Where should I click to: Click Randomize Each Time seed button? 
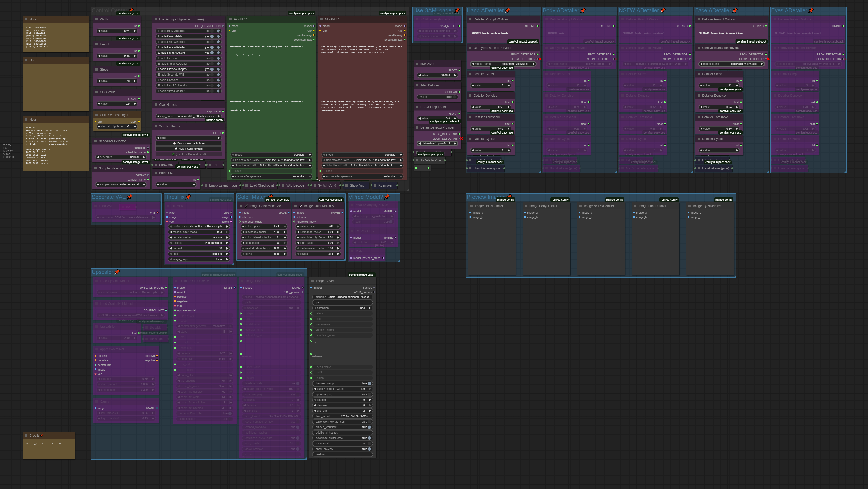point(189,143)
